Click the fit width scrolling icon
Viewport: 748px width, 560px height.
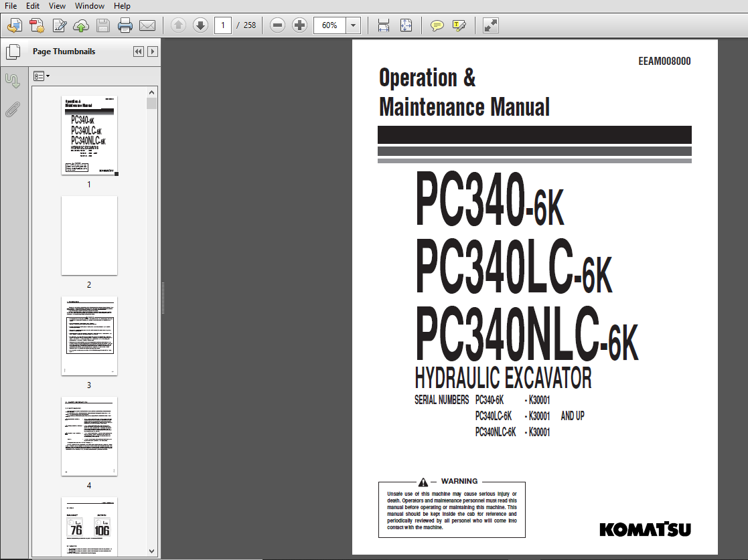coord(384,25)
